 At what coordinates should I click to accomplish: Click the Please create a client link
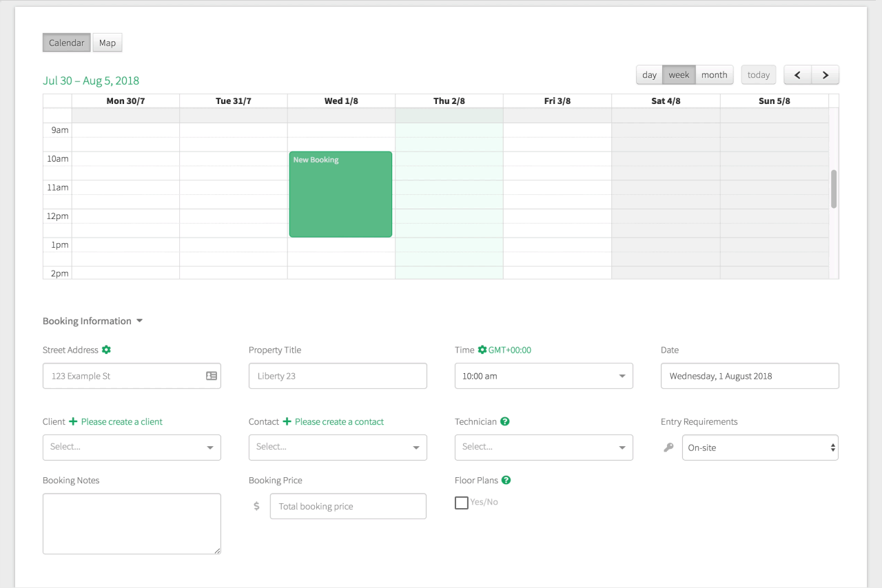[x=122, y=421]
